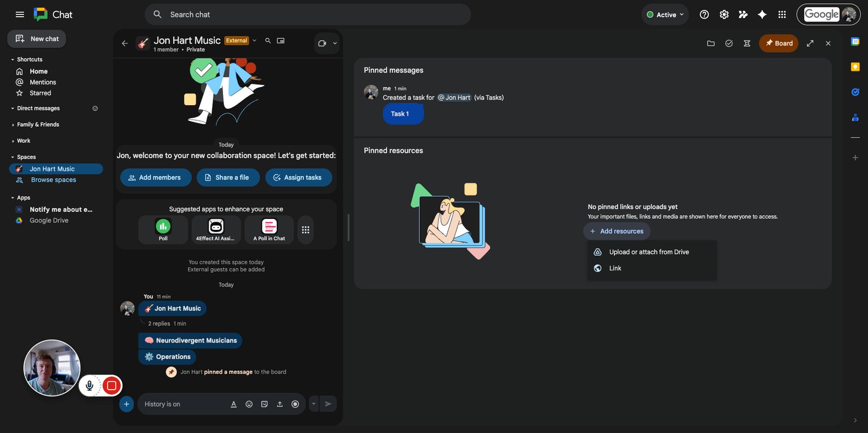868x433 pixels.
Task: Open the Poll suggested app
Action: 163,230
